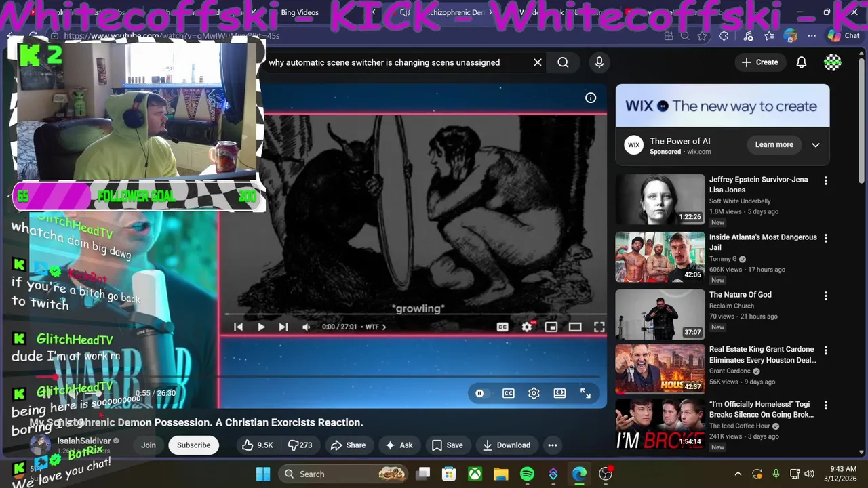The height and width of the screenshot is (488, 868).
Task: Open Jeffrey Epstein Survivor video thumbnail
Action: 660,199
